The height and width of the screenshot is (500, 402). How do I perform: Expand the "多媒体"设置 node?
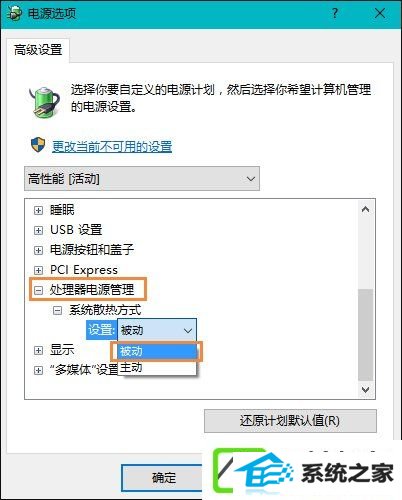(x=39, y=370)
